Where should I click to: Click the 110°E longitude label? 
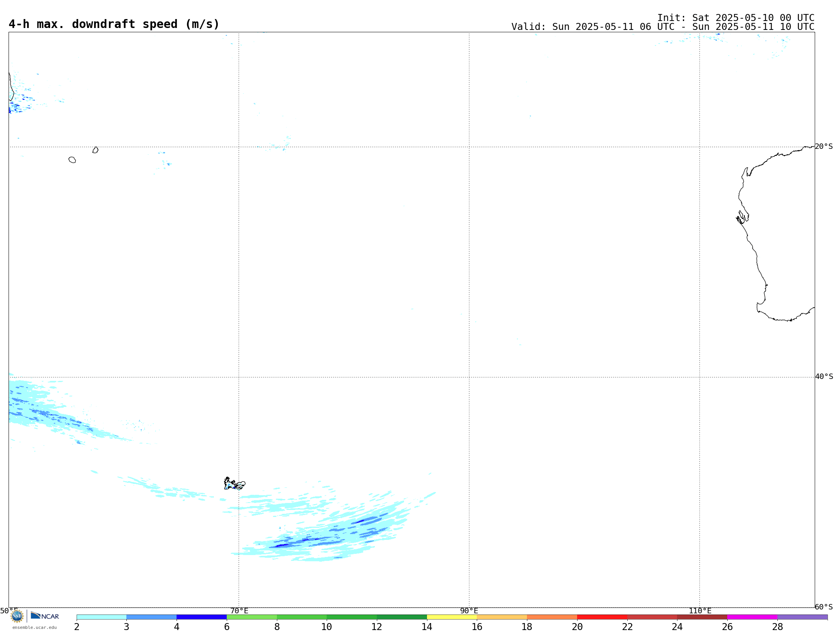[x=700, y=611]
